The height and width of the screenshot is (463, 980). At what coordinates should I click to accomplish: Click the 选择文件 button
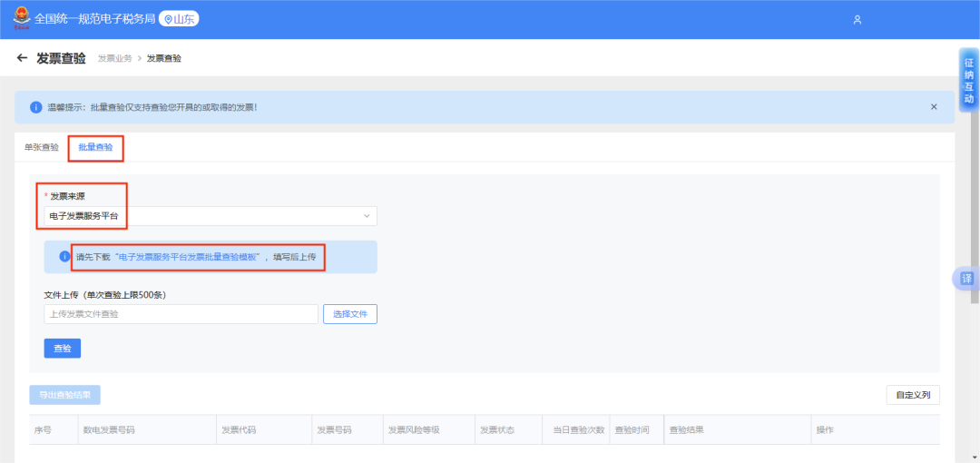(349, 314)
